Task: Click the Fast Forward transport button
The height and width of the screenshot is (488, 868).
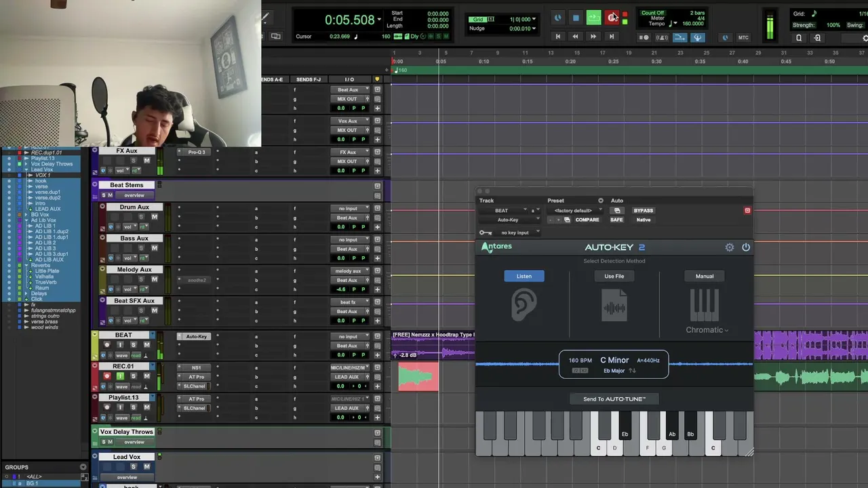Action: tap(593, 37)
